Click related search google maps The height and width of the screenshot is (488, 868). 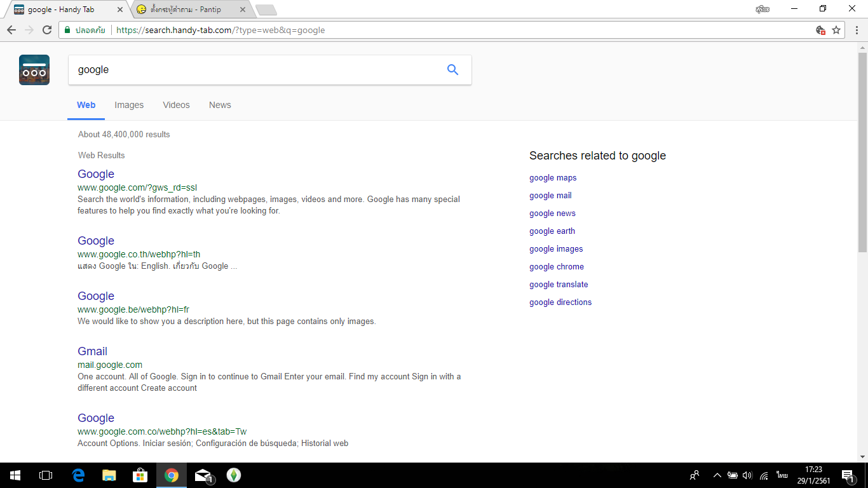click(553, 178)
